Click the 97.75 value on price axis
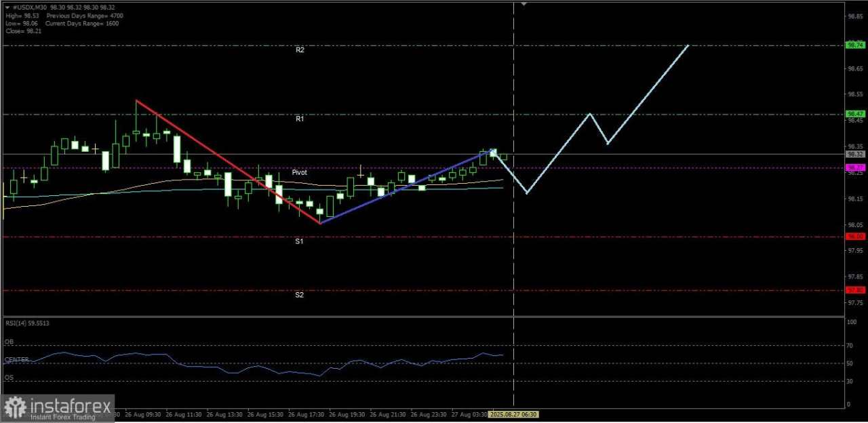This screenshot has width=868, height=423. pos(854,303)
